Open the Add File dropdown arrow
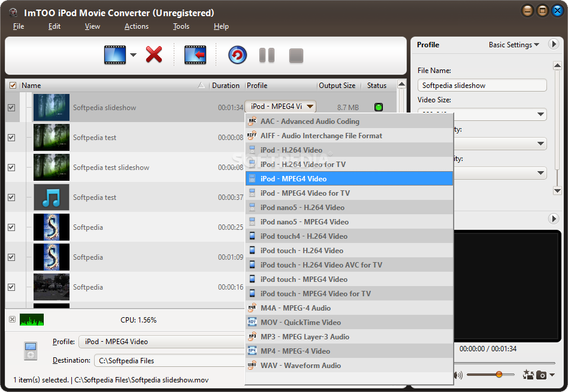This screenshot has width=568, height=392. pyautogui.click(x=133, y=55)
